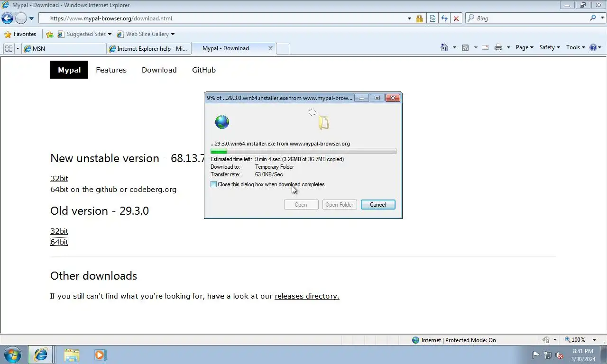
Task: Click the network tray icon
Action: (548, 355)
